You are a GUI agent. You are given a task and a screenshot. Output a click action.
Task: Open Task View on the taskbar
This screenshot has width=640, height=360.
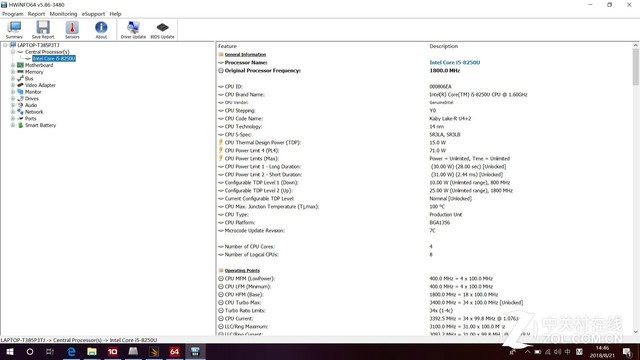[x=50, y=351]
